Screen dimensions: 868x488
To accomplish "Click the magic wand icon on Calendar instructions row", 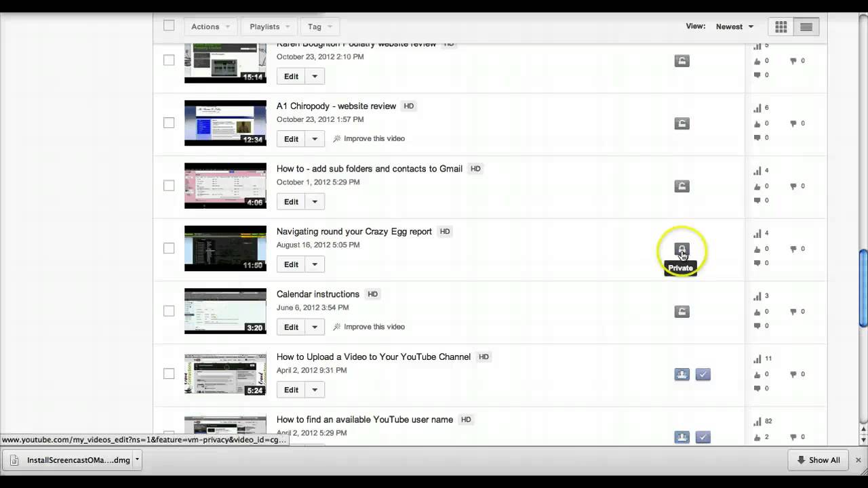I will point(337,327).
